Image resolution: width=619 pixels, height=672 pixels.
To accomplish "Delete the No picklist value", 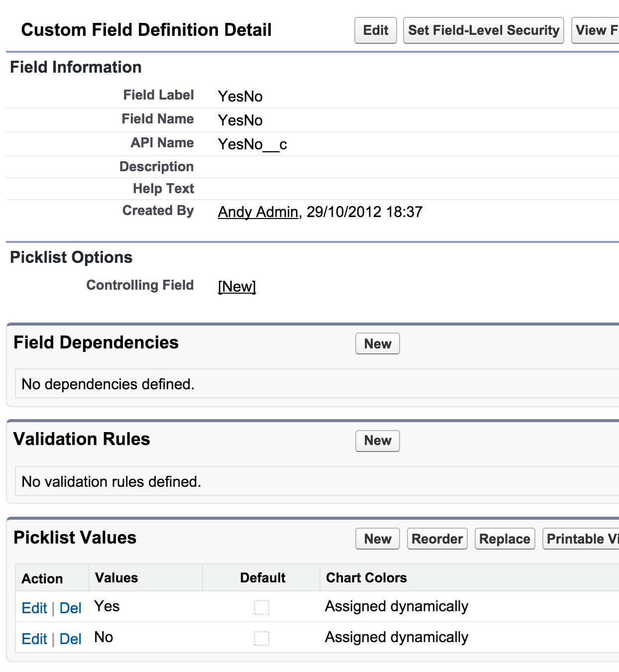I will [70, 639].
